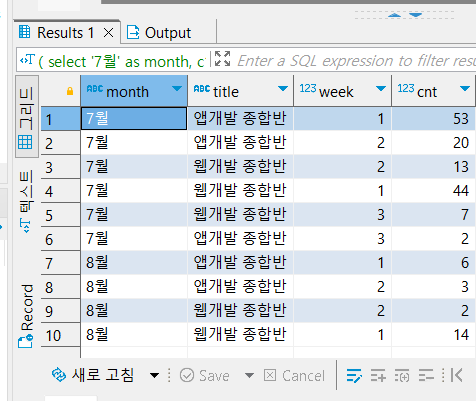The height and width of the screenshot is (401, 476).
Task: Select the month cell in row 7
Action: [134, 262]
